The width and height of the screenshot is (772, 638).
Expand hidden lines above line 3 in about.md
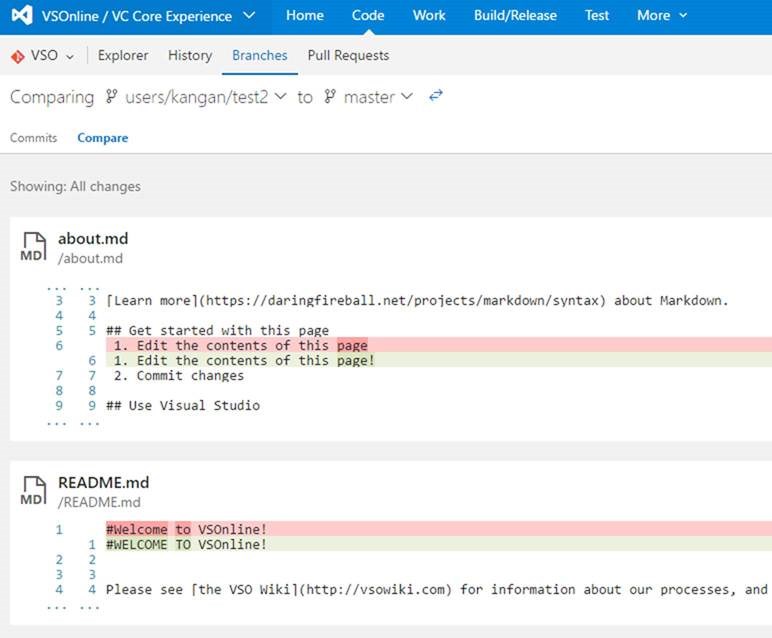[73, 288]
